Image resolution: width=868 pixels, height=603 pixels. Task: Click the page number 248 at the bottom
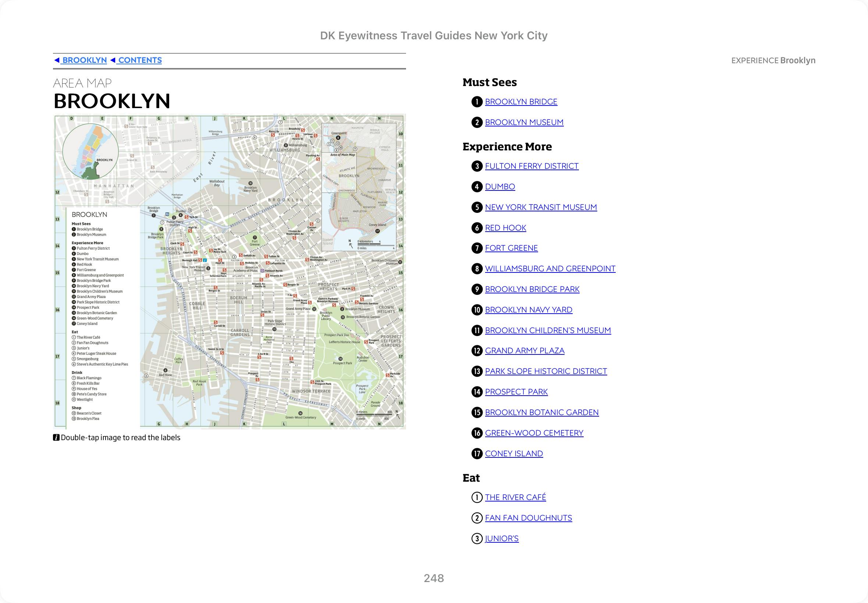click(434, 578)
